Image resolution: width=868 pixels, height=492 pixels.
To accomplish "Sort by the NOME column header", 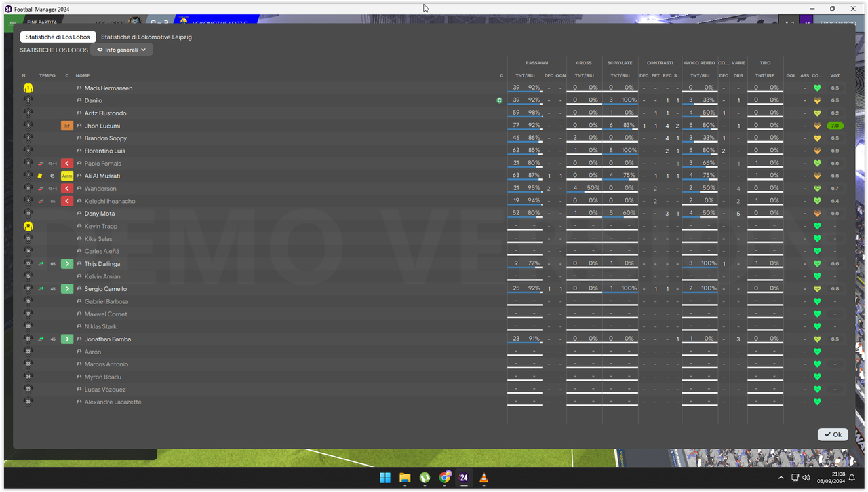I will (x=83, y=75).
